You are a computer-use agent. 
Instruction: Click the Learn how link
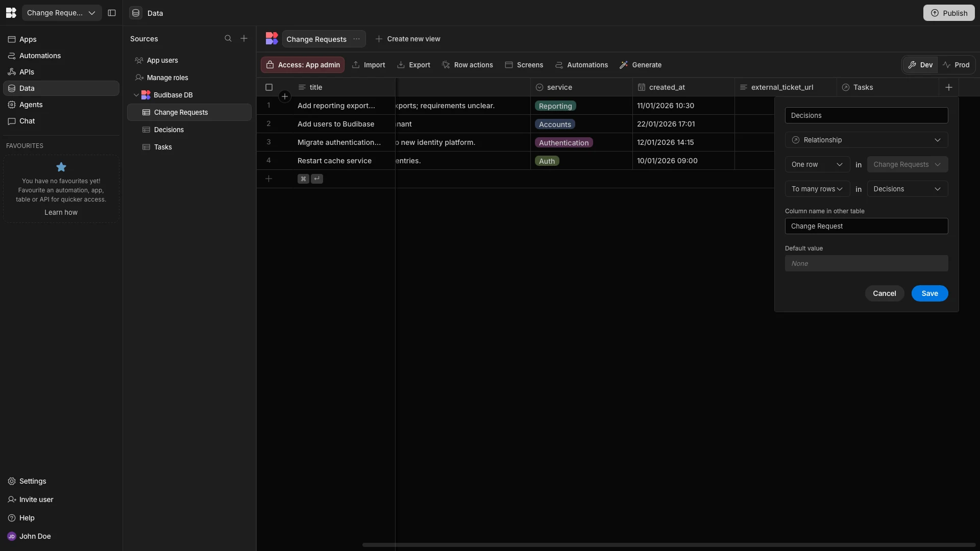point(61,212)
